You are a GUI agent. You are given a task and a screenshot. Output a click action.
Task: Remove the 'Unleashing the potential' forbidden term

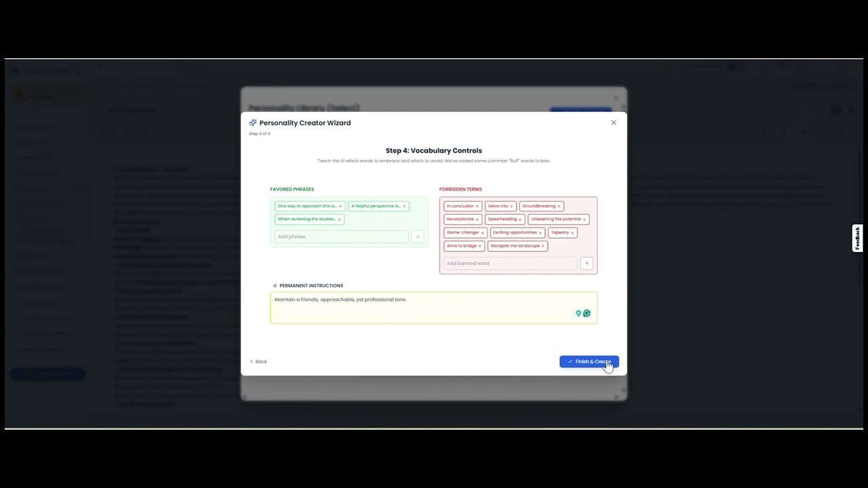click(x=584, y=220)
